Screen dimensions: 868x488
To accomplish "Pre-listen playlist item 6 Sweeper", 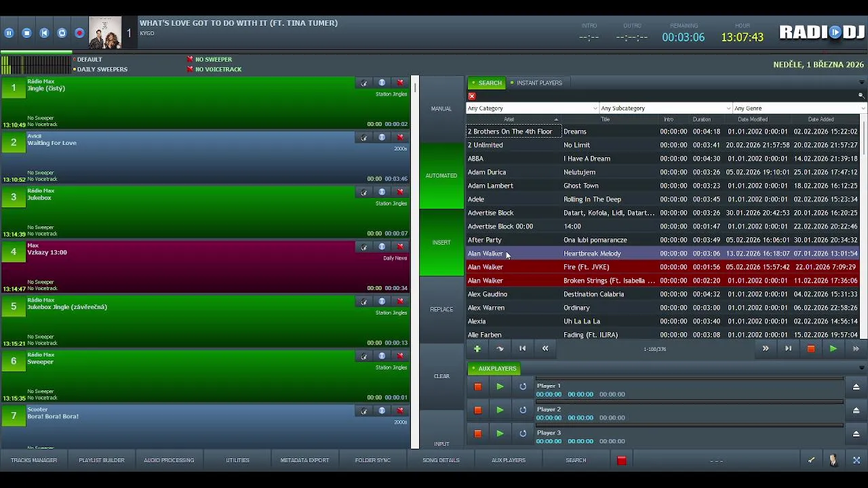I will click(x=364, y=356).
